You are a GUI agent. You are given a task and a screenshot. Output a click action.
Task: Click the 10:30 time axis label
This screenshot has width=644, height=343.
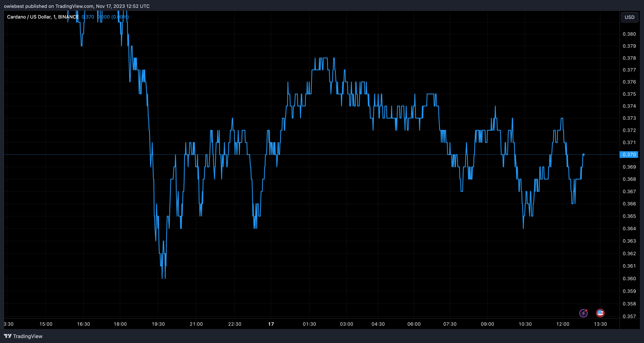tap(525, 324)
